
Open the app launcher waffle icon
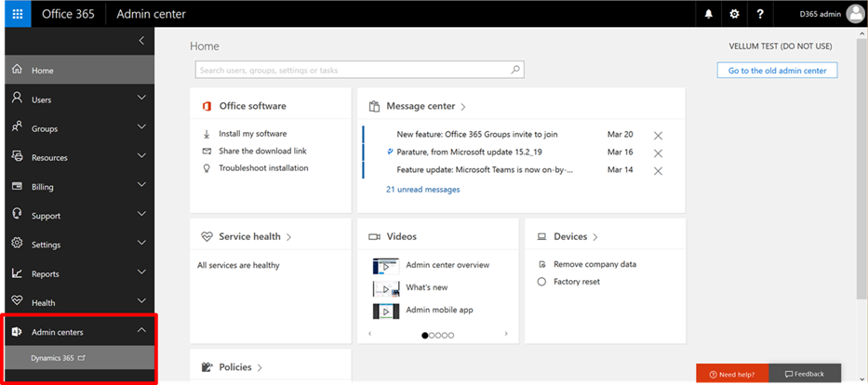(x=18, y=14)
